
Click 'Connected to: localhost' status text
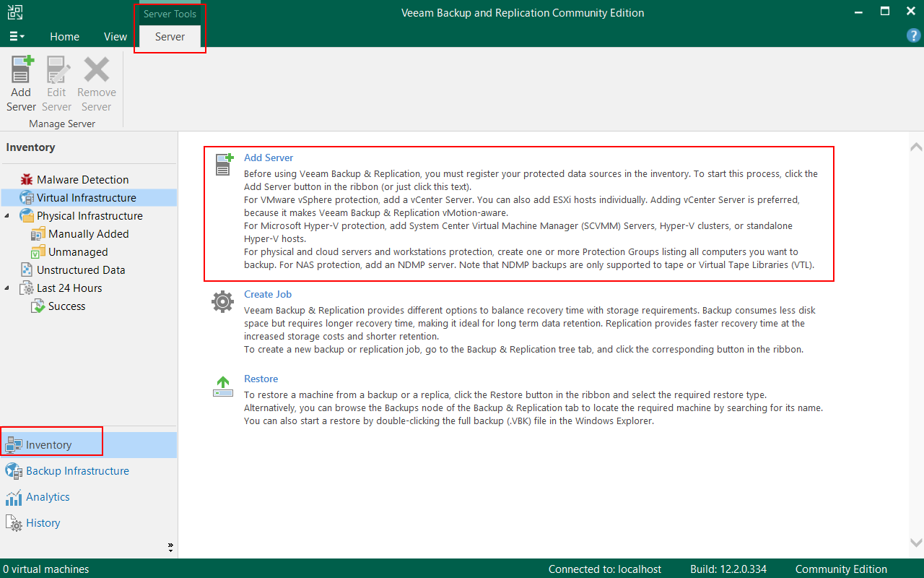pyautogui.click(x=605, y=569)
